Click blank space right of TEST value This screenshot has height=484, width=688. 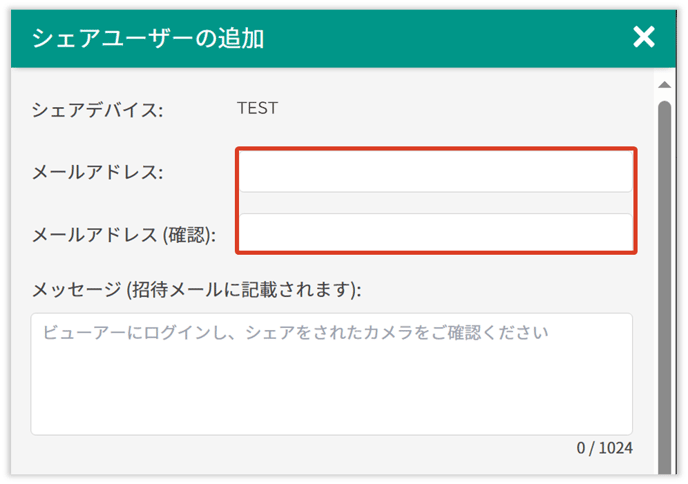pos(450,108)
